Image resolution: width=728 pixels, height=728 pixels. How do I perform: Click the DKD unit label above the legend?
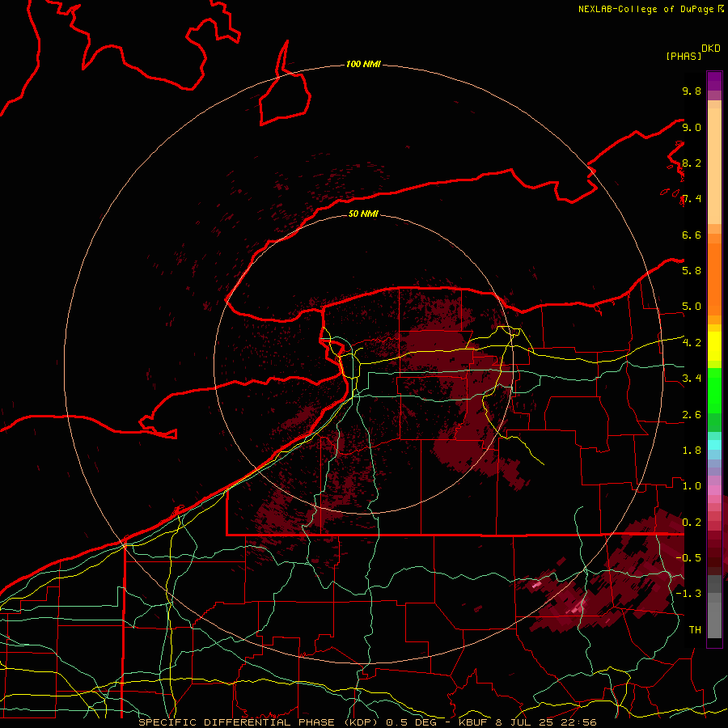710,49
